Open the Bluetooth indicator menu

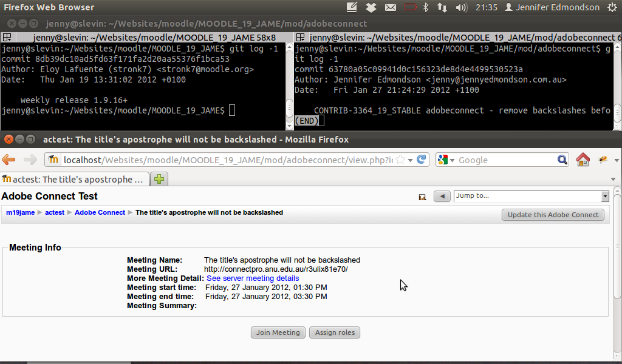426,7
